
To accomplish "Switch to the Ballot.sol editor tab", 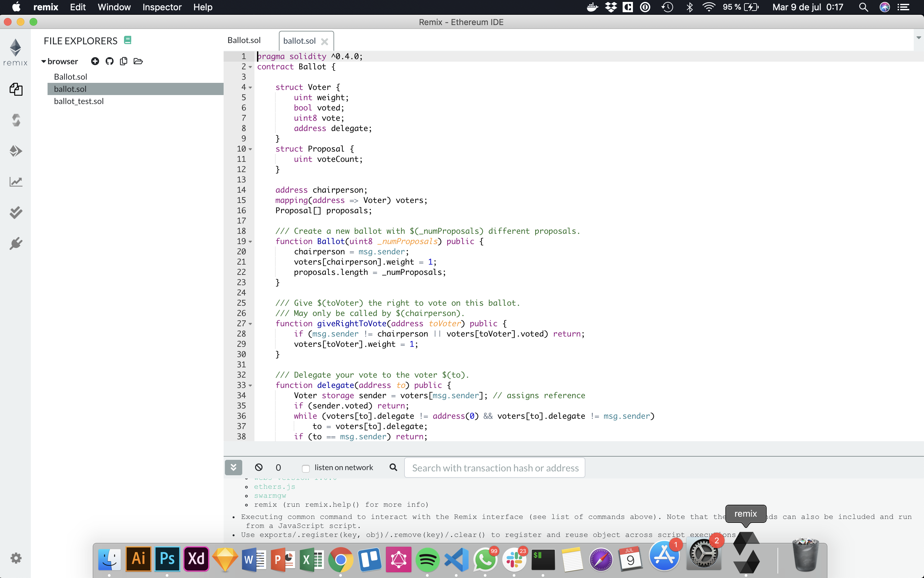I will point(244,40).
